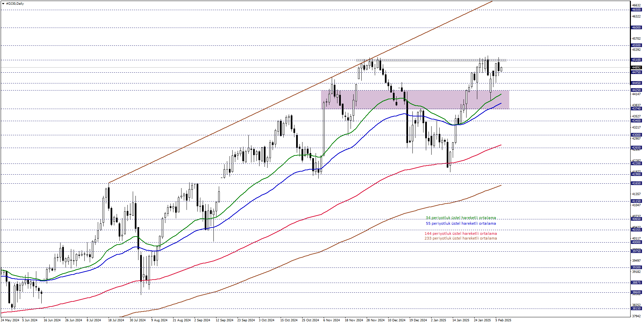644x324 pixels.
Task: Click the 24 May 2024 date label
Action: click(10, 320)
